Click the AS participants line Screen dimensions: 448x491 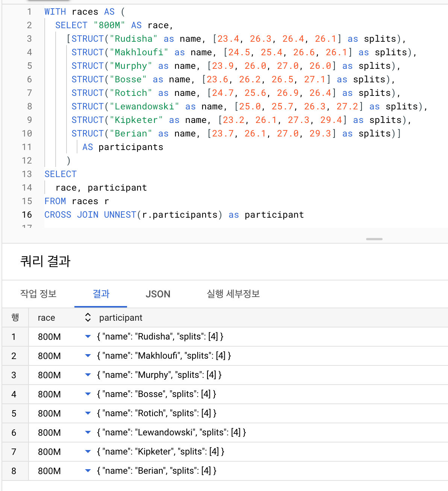pyautogui.click(x=123, y=147)
